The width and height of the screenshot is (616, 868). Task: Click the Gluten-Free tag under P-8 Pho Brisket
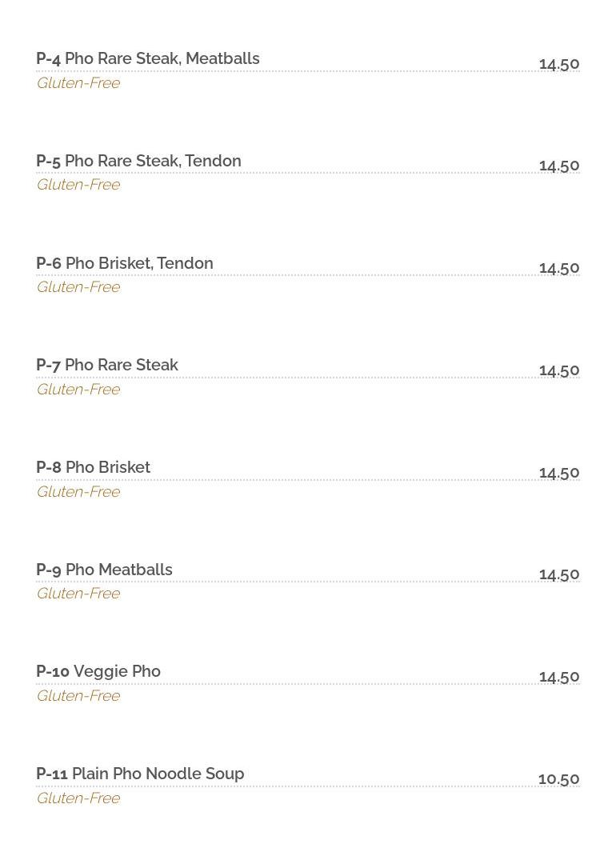coord(78,492)
